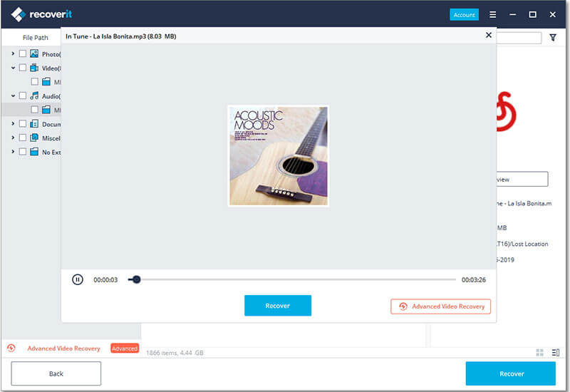The height and width of the screenshot is (392, 570).
Task: Click the Acoustic Moods album cover
Action: [x=279, y=156]
